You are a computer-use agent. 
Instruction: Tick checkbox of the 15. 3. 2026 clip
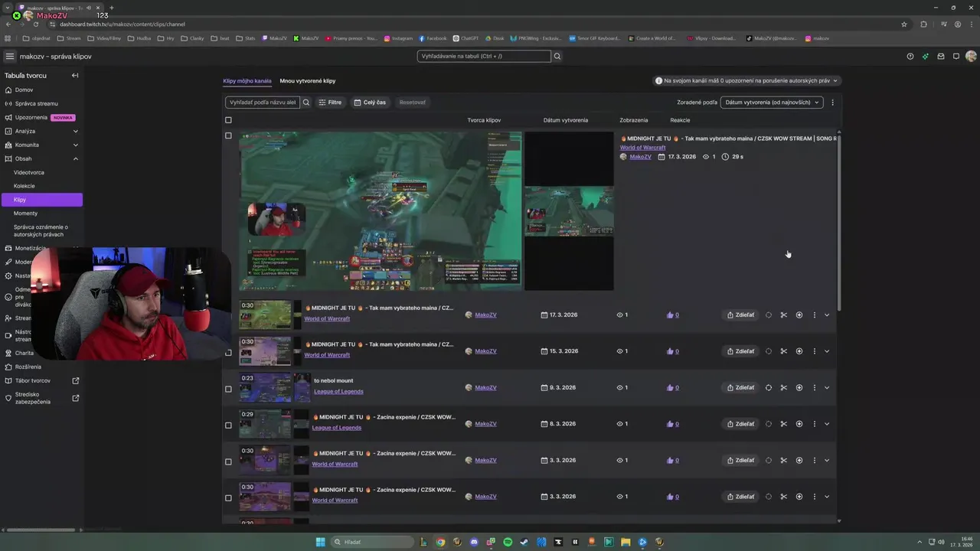228,352
